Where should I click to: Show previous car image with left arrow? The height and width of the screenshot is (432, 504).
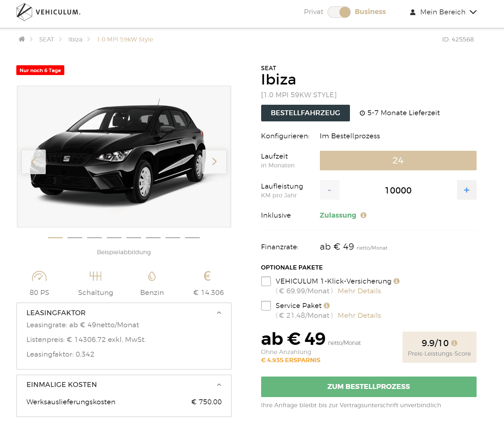tap(34, 162)
